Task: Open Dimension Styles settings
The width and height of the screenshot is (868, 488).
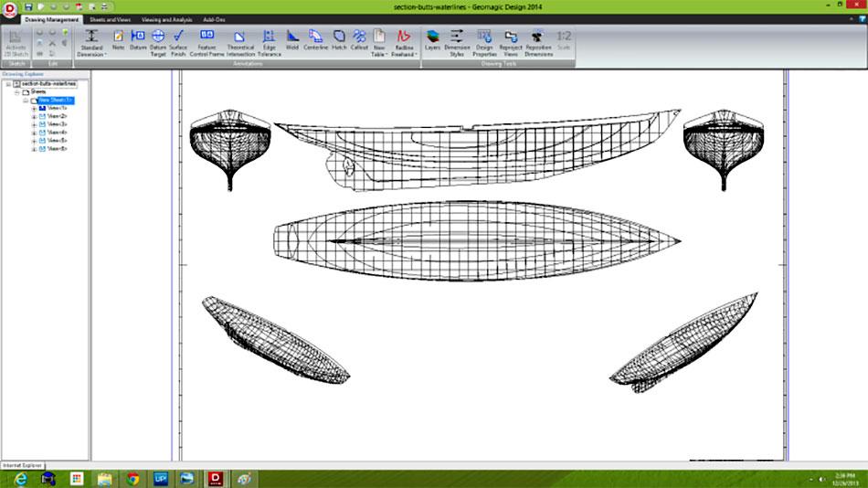Action: 457,41
